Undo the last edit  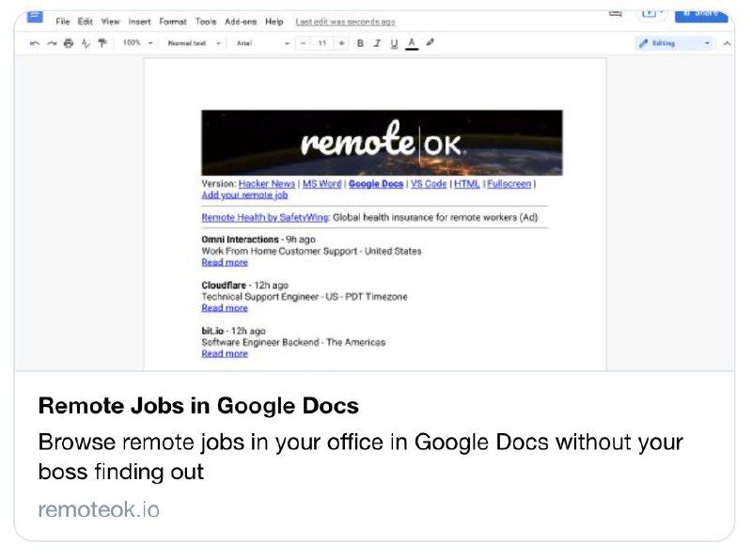(35, 43)
